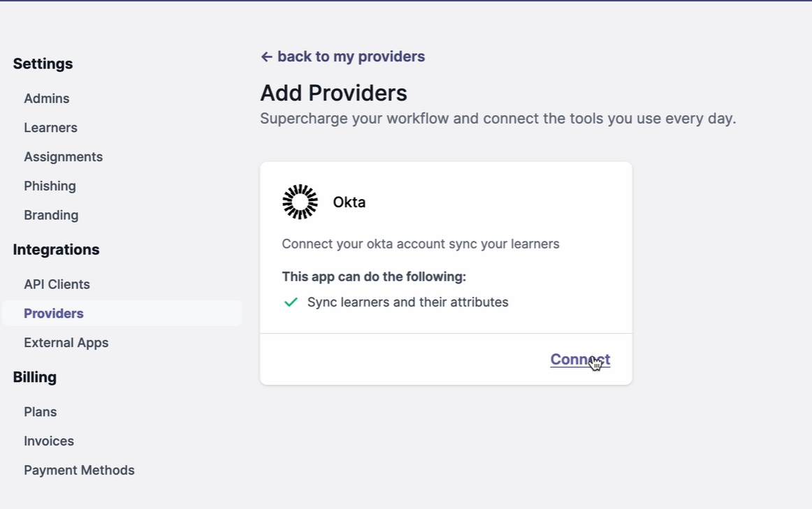View billing Plans
This screenshot has width=812, height=509.
(41, 412)
